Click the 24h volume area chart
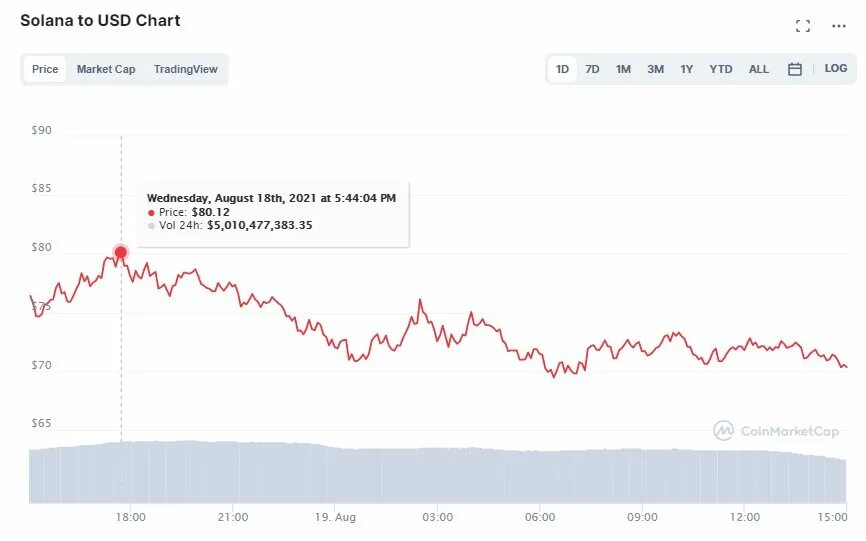 tap(437, 473)
